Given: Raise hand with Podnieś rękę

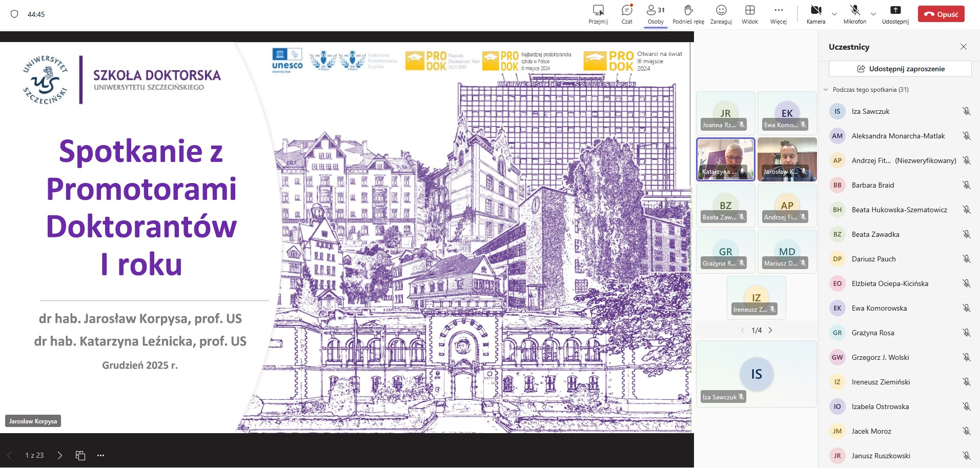Looking at the screenshot, I should [x=688, y=14].
